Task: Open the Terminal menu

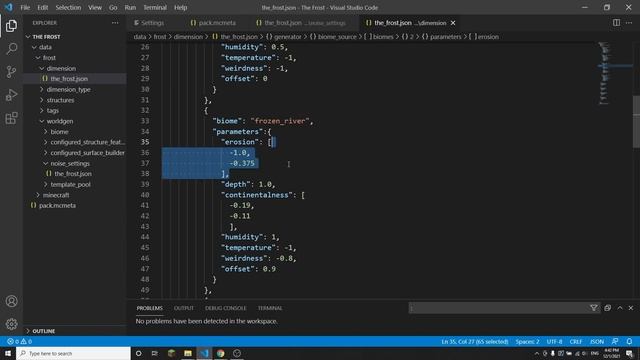Action: point(155,7)
